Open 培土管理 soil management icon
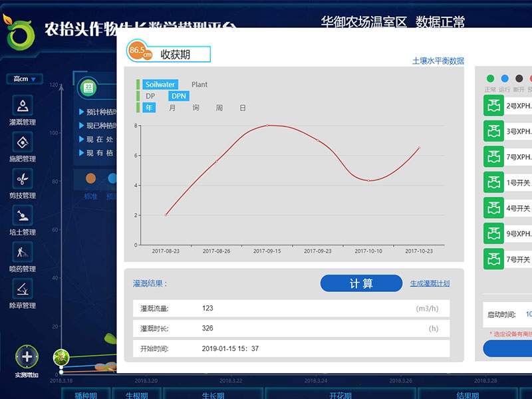This screenshot has height=399, width=532. [x=23, y=215]
